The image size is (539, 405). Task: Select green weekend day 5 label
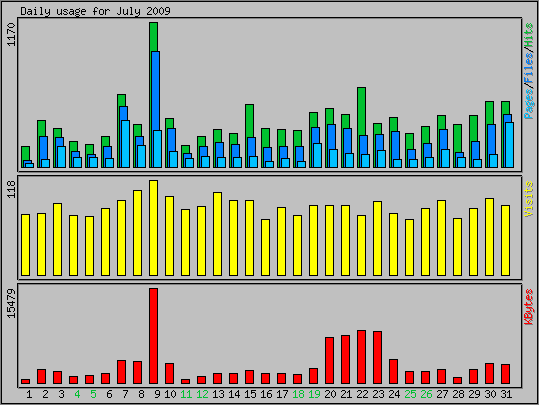pos(93,394)
